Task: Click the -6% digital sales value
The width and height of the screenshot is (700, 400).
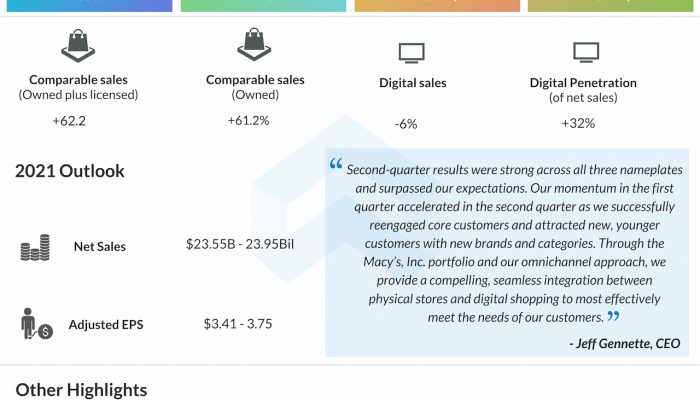Action: pos(406,123)
